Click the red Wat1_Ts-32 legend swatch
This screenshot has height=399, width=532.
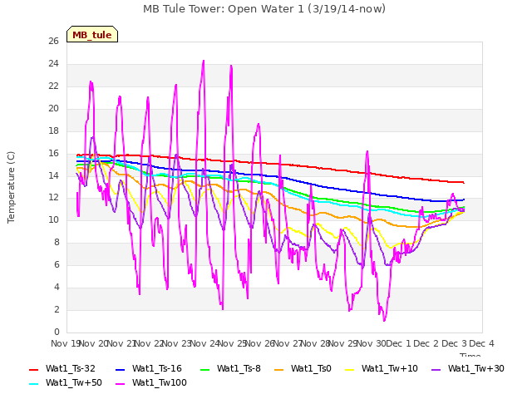34,369
